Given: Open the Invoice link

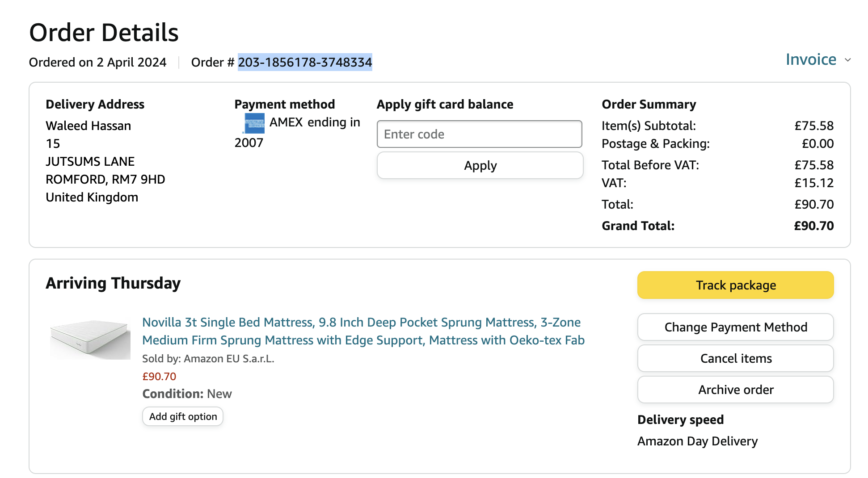Looking at the screenshot, I should [811, 59].
